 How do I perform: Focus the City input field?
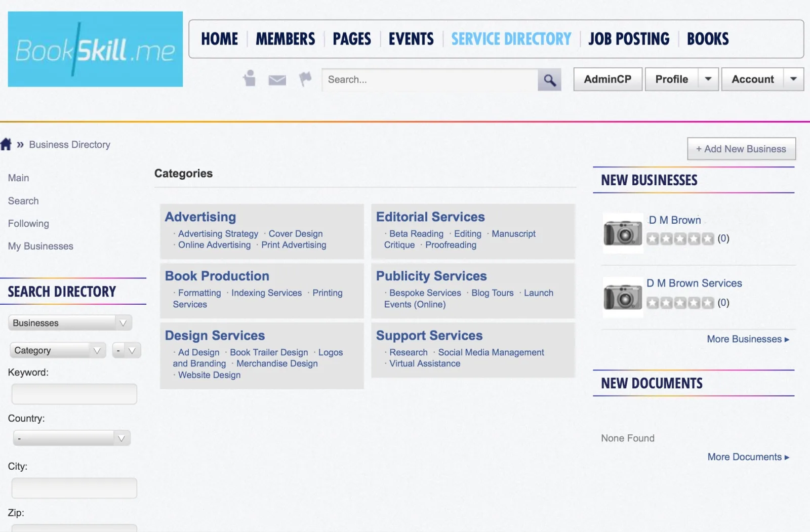pyautogui.click(x=74, y=488)
